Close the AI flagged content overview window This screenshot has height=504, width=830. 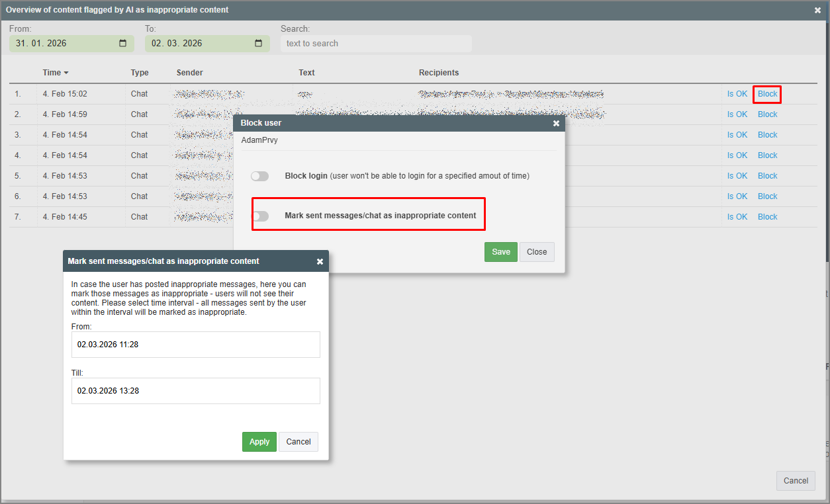tap(818, 10)
